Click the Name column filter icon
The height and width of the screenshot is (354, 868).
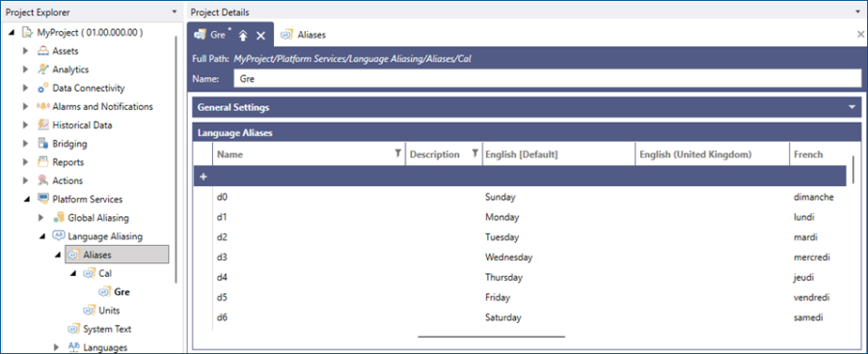(x=397, y=154)
